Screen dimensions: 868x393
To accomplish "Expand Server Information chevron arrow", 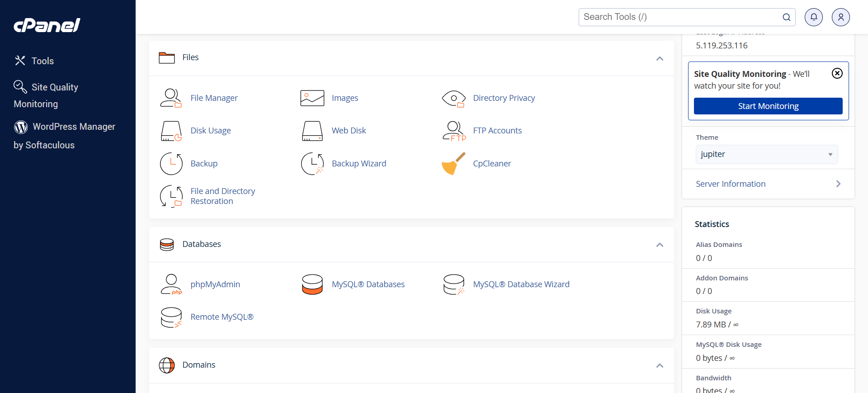I will pos(838,184).
